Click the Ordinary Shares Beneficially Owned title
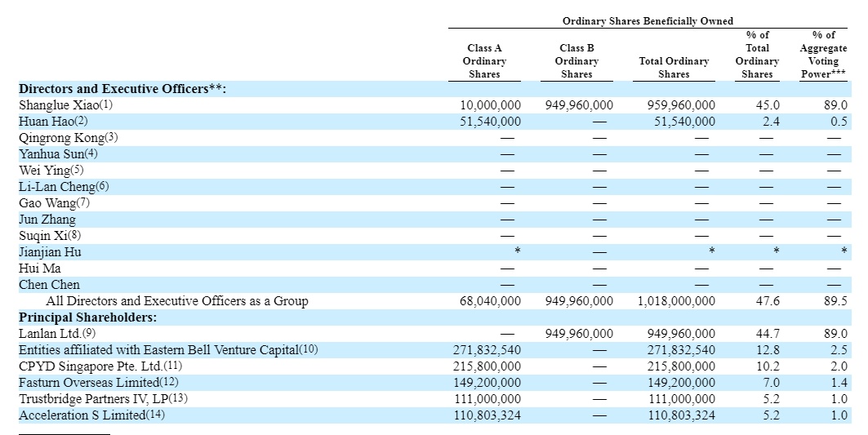Viewport: 868px width, 435px height. (648, 21)
